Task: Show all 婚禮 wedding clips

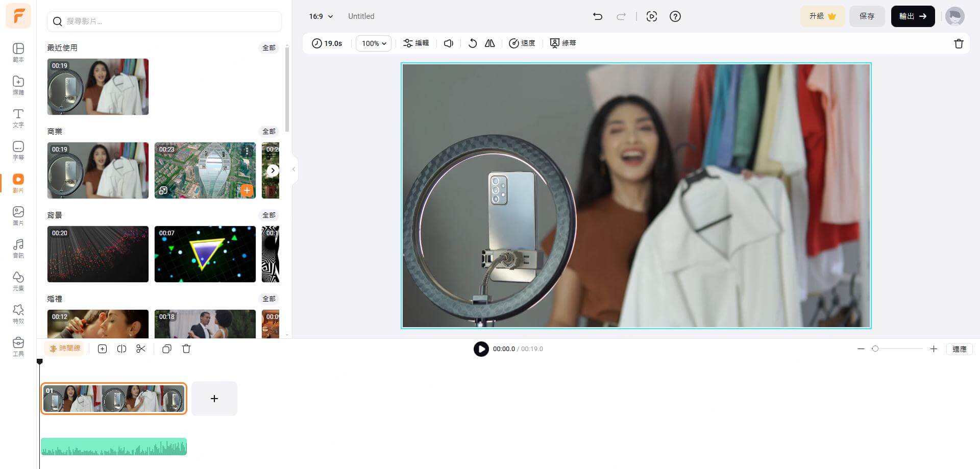Action: tap(268, 299)
